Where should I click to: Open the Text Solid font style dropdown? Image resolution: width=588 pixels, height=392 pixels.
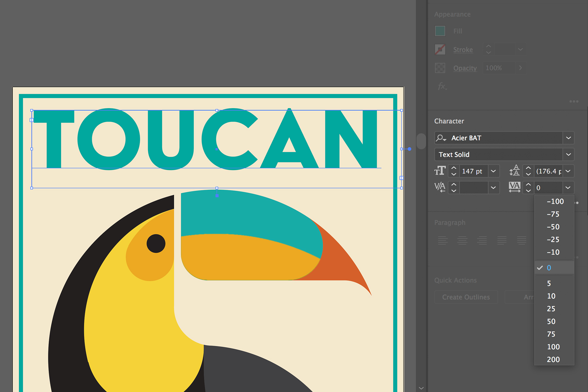click(x=568, y=155)
